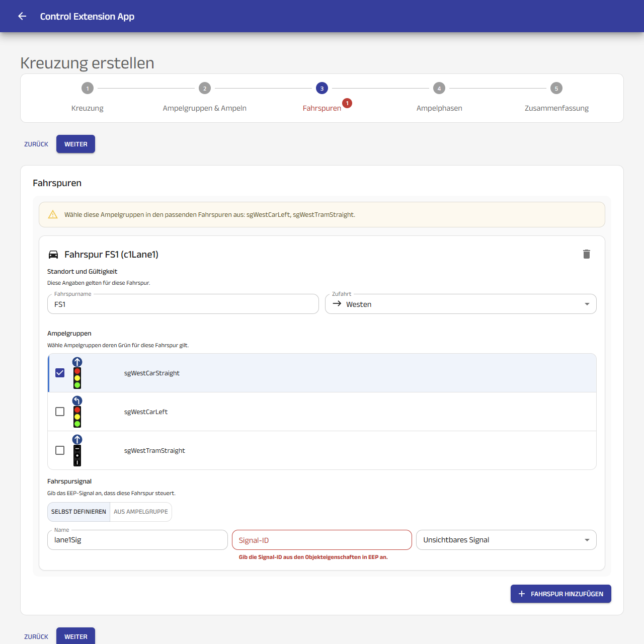
Task: Click the top WEITER button
Action: [x=76, y=144]
